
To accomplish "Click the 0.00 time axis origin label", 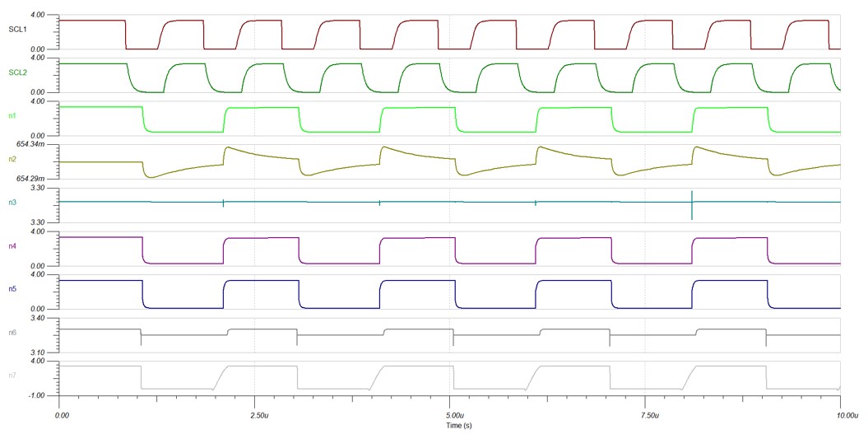I will [x=62, y=415].
